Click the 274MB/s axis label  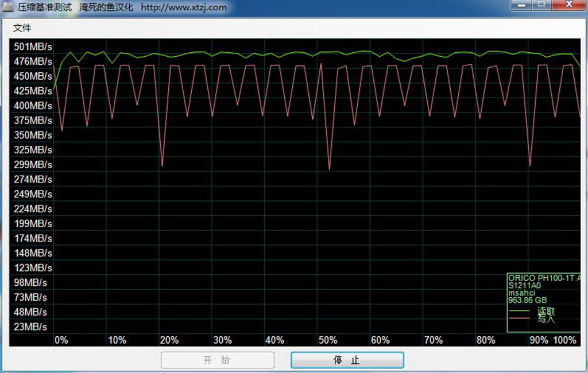pos(33,179)
